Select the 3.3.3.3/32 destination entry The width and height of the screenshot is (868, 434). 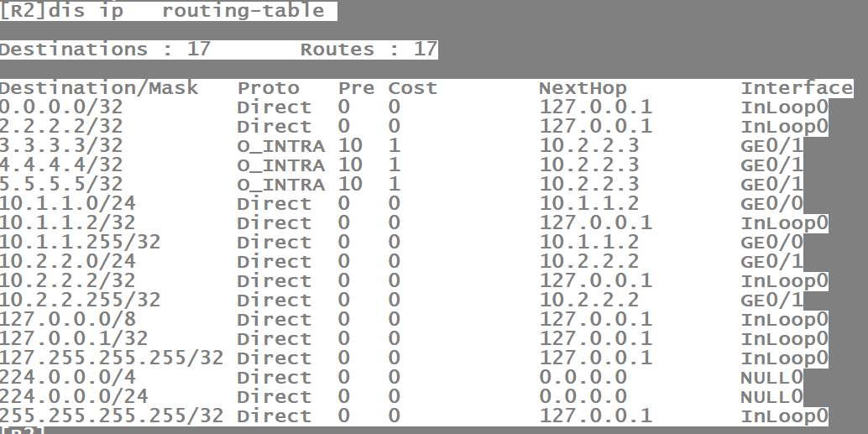(61, 146)
